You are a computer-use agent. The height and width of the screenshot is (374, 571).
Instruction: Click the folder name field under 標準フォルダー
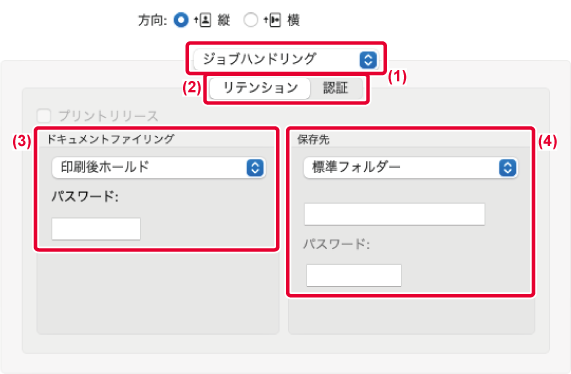[x=394, y=214]
